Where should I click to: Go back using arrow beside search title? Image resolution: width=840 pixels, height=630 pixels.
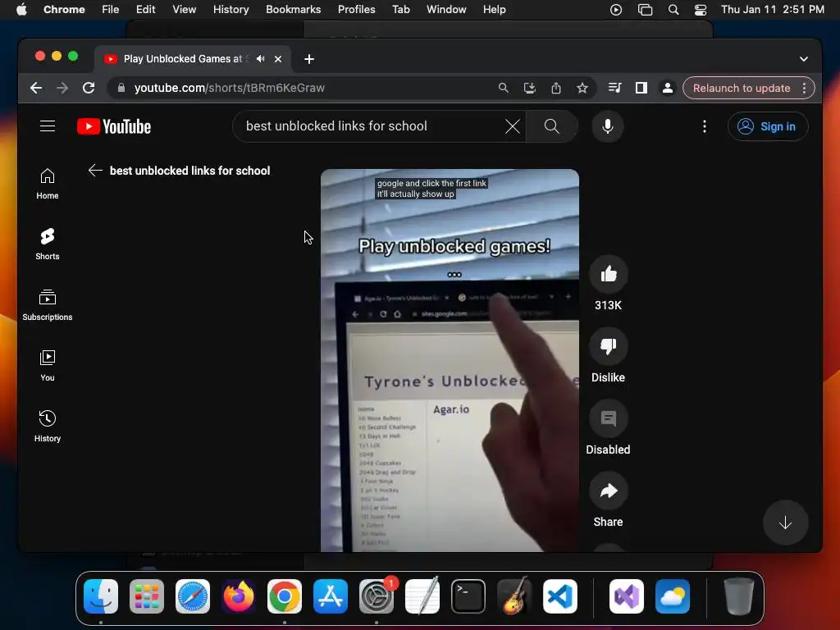[x=95, y=171]
